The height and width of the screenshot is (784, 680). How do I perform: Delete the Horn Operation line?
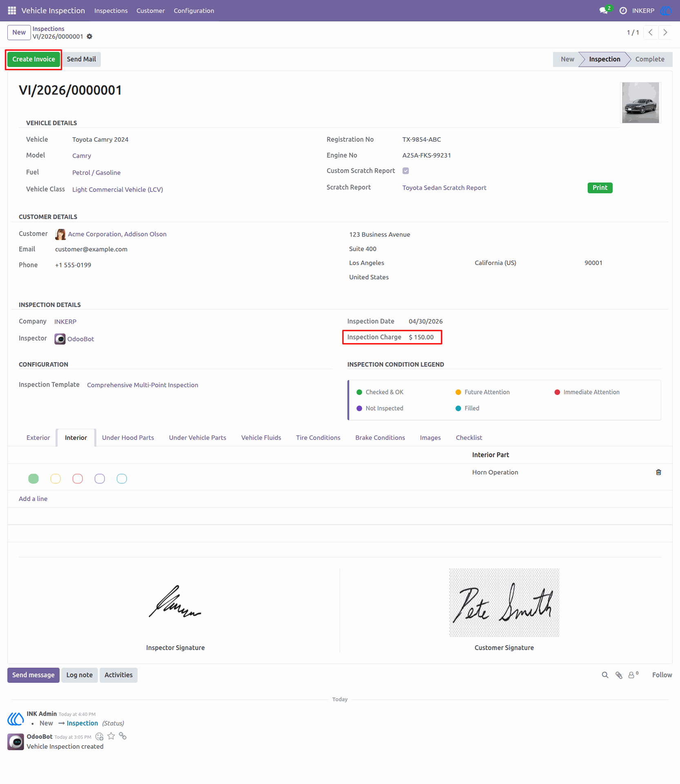(658, 472)
